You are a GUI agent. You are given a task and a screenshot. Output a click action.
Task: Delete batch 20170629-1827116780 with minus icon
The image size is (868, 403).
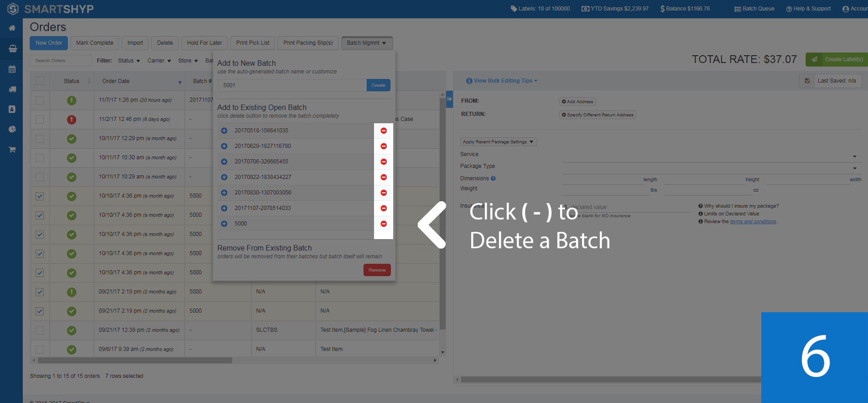(384, 146)
